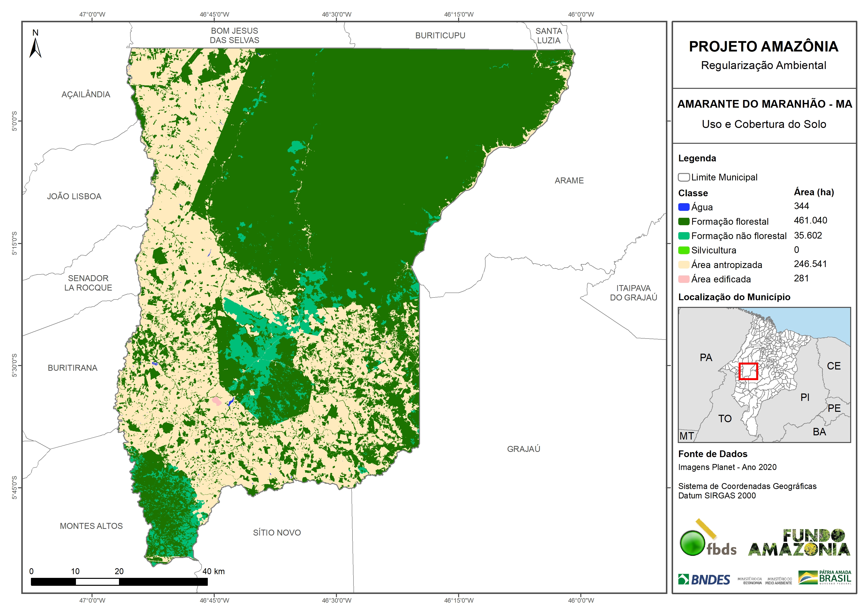This screenshot has width=868, height=614.
Task: Click the Ministério do Meio Ambiente logo
Action: coord(778,581)
